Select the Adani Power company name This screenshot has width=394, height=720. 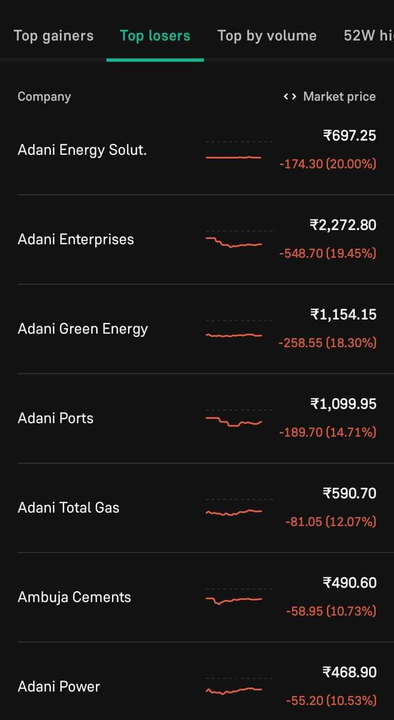(59, 686)
